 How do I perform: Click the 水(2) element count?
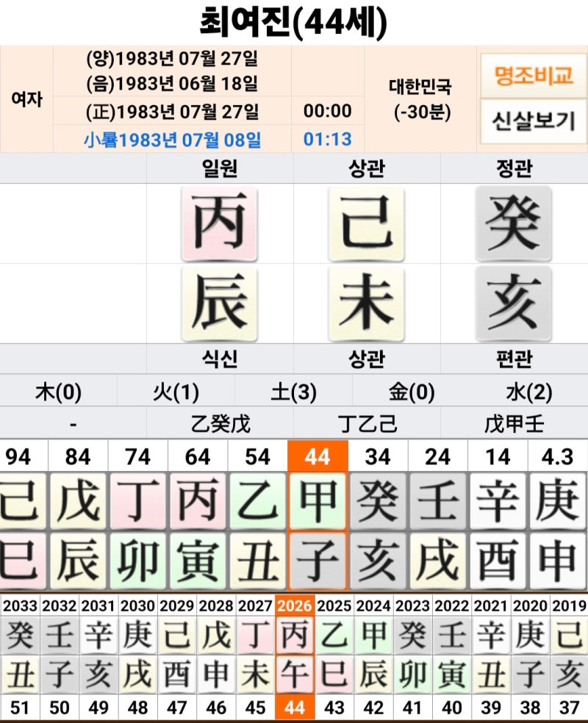[529, 392]
